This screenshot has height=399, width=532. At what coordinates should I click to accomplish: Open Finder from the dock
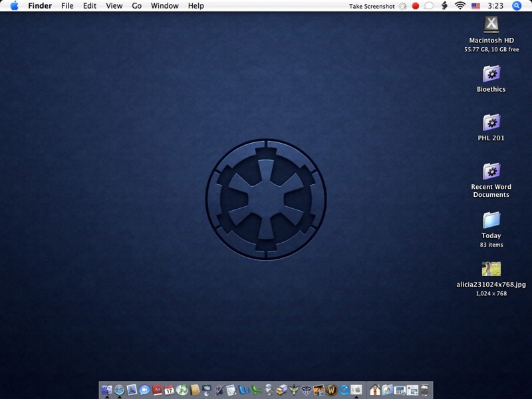click(x=106, y=390)
